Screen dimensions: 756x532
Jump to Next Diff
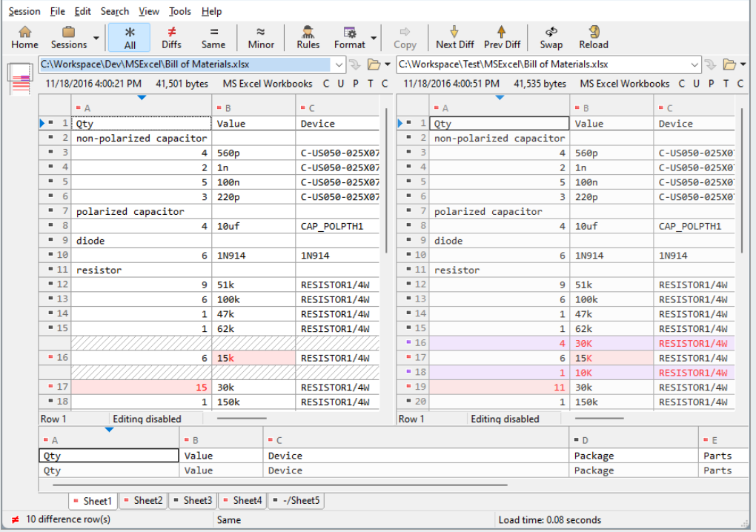(x=454, y=37)
